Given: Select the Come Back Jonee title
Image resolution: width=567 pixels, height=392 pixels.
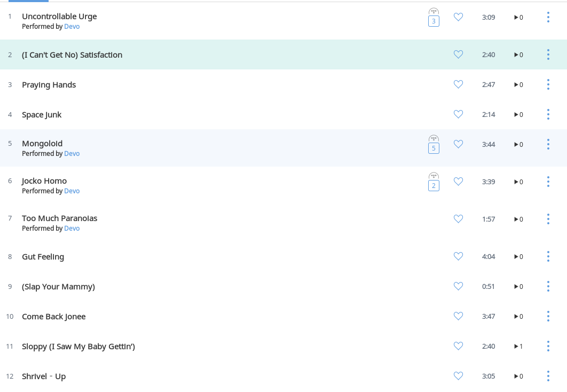Looking at the screenshot, I should [54, 316].
